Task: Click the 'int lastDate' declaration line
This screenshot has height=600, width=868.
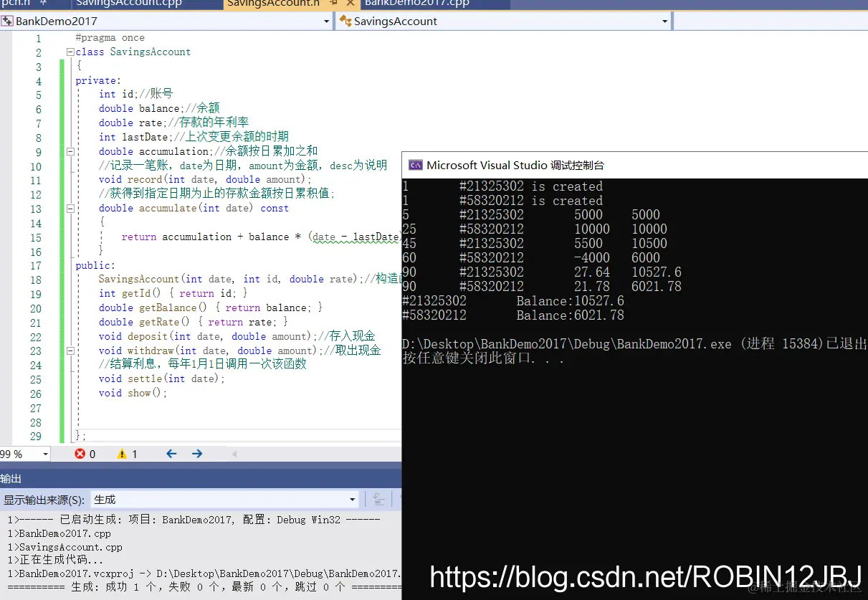Action: pos(194,138)
